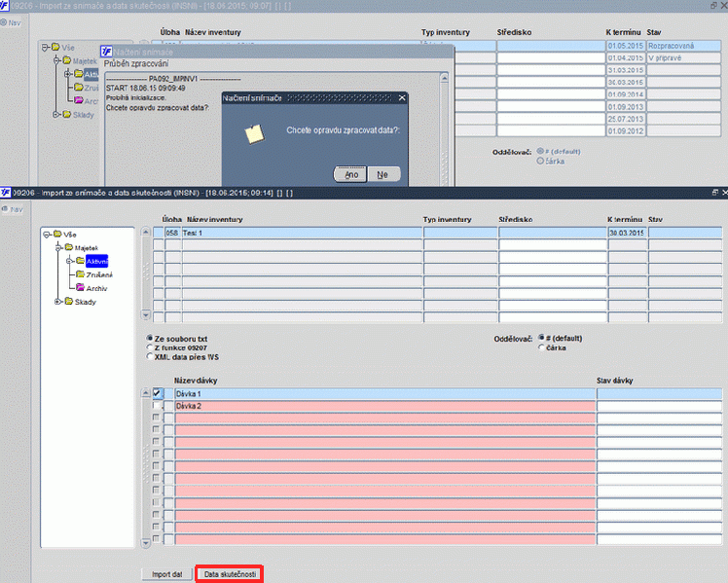This screenshot has width=728, height=583.
Task: Select XML data přes WS option
Action: point(150,356)
